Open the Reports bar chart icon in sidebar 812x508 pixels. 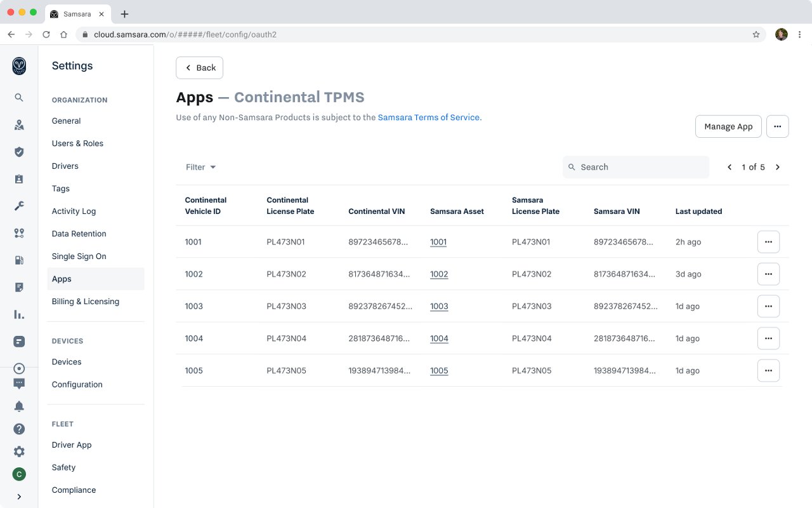[x=19, y=314]
